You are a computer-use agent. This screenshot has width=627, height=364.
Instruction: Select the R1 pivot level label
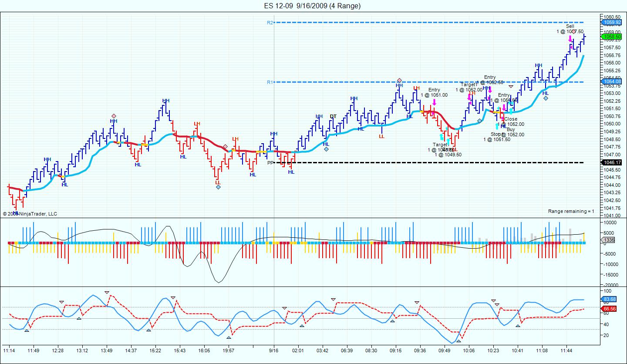[x=270, y=82]
